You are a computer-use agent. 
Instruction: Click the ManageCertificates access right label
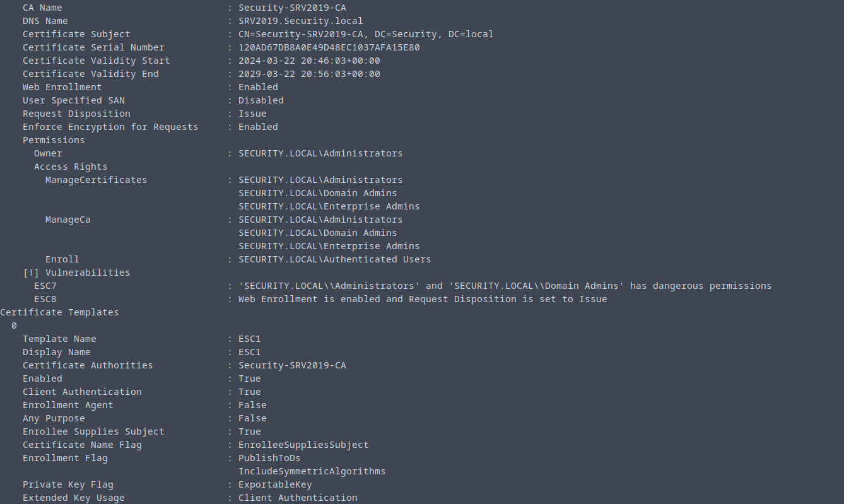tap(96, 180)
